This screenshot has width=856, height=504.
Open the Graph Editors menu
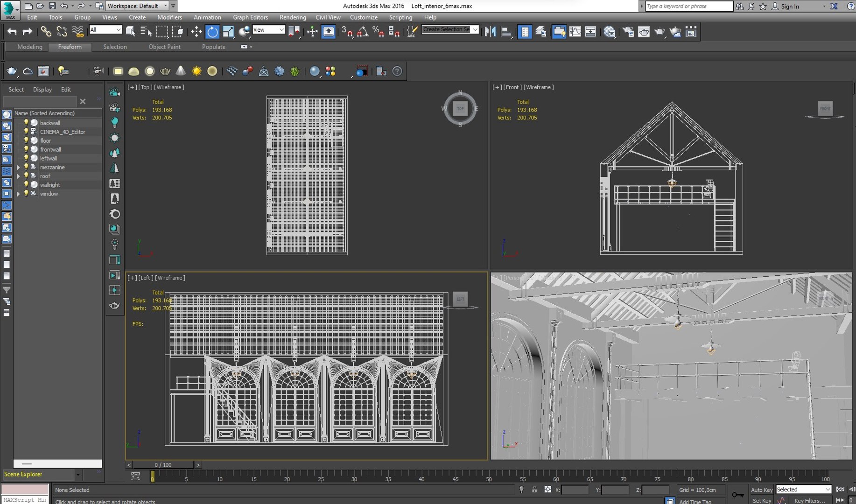click(250, 17)
